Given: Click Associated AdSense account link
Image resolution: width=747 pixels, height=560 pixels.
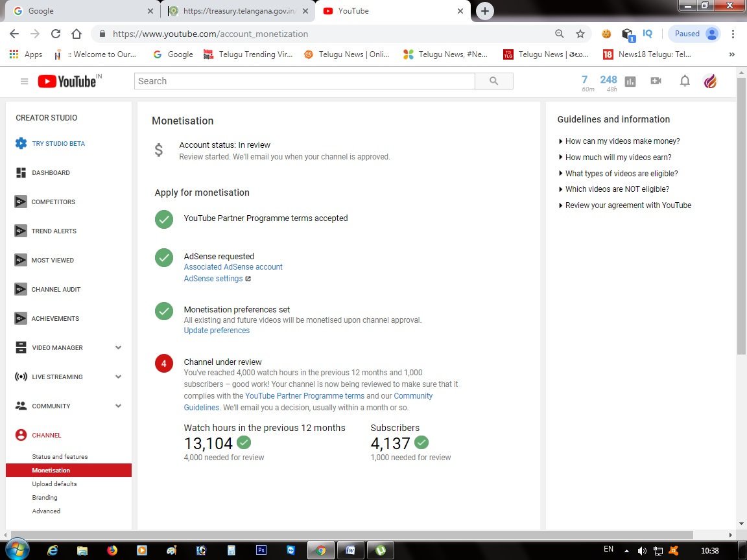Looking at the screenshot, I should (233, 267).
